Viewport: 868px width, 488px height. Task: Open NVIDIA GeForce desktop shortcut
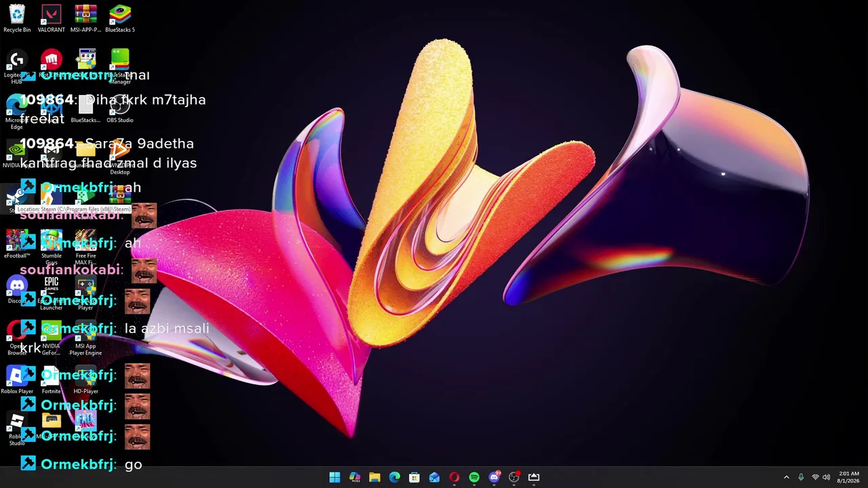pos(52,338)
